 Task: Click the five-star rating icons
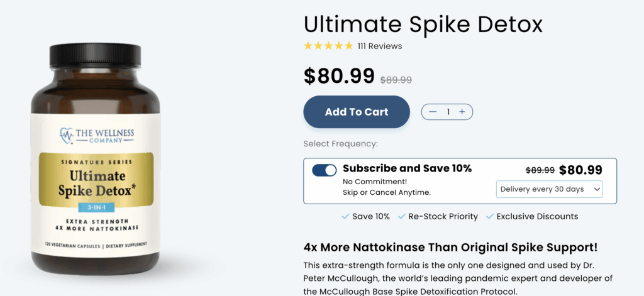click(328, 46)
